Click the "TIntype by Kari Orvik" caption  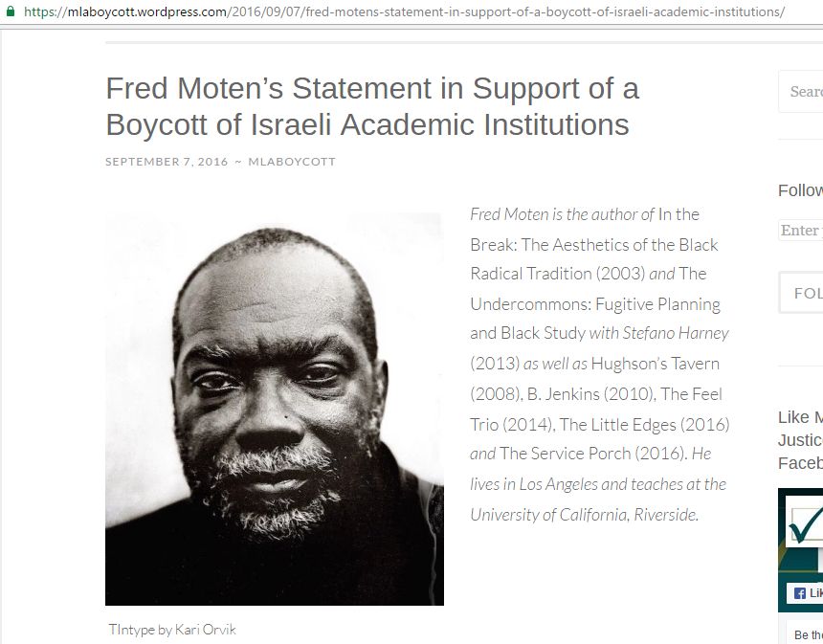[172, 630]
